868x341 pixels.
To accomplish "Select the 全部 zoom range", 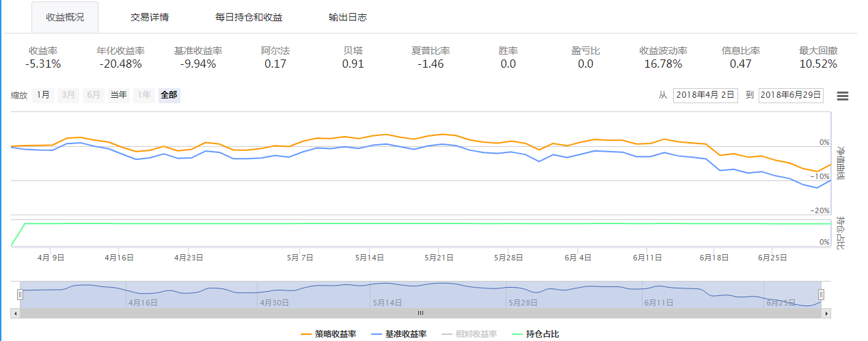I will [169, 95].
